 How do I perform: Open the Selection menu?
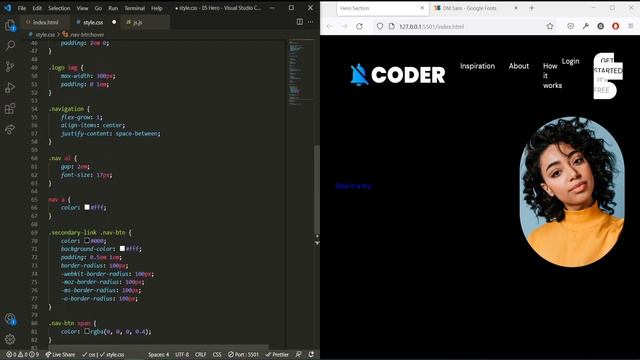coord(59,8)
